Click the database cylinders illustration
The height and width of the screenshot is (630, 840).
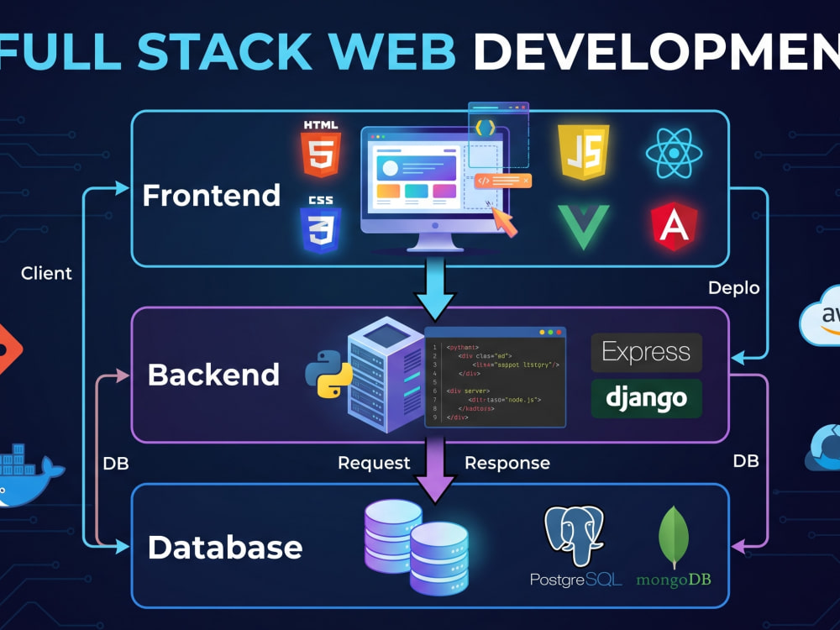417,547
